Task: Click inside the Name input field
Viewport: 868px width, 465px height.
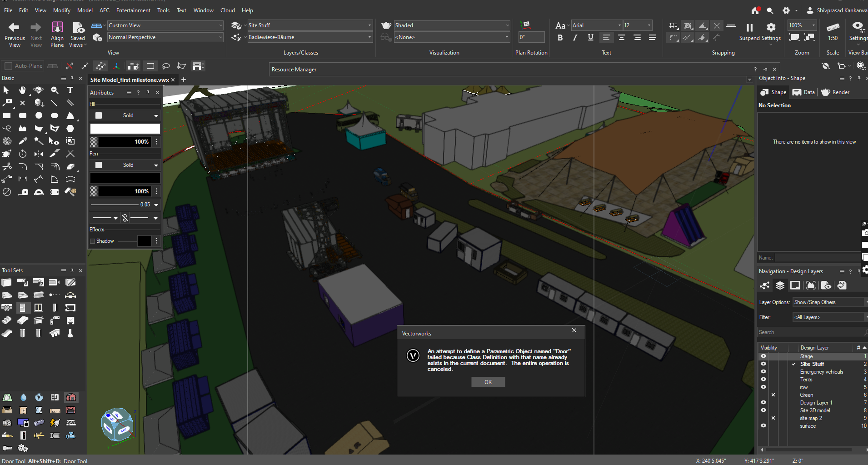Action: click(x=818, y=257)
